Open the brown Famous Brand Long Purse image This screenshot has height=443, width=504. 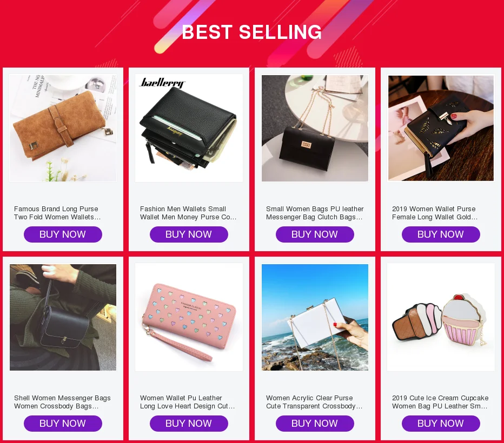pos(63,128)
